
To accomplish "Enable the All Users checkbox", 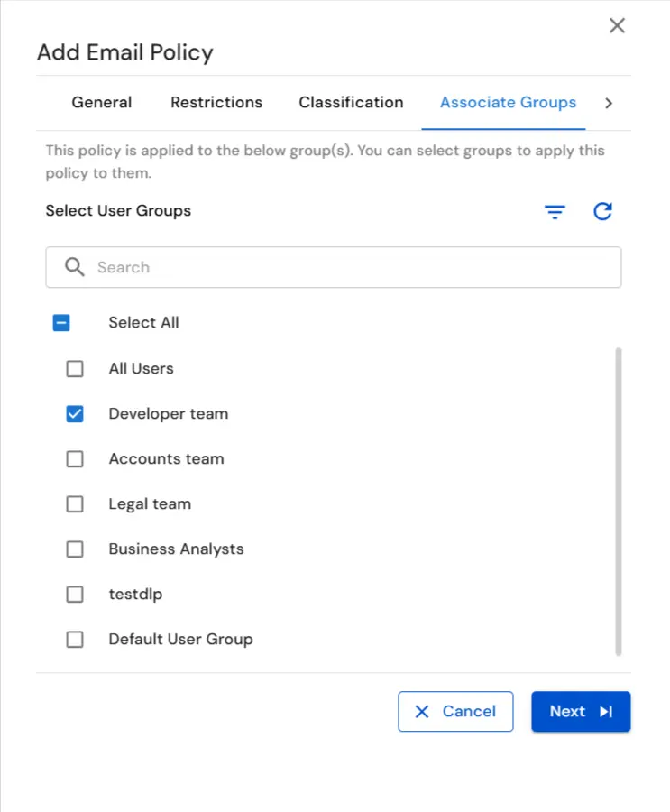I will [x=75, y=368].
